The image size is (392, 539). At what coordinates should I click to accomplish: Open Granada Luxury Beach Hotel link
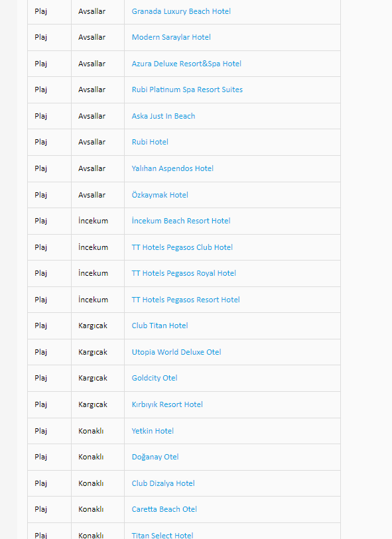tap(181, 11)
